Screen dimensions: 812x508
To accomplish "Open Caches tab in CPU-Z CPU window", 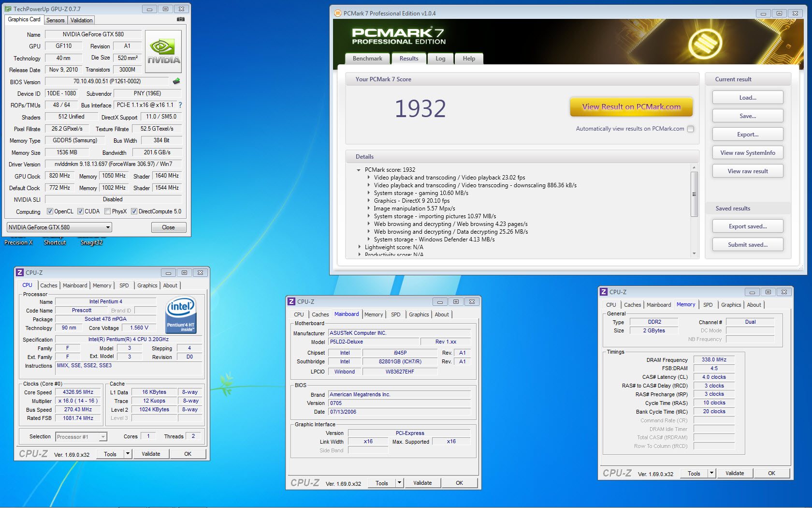I will pyautogui.click(x=49, y=285).
